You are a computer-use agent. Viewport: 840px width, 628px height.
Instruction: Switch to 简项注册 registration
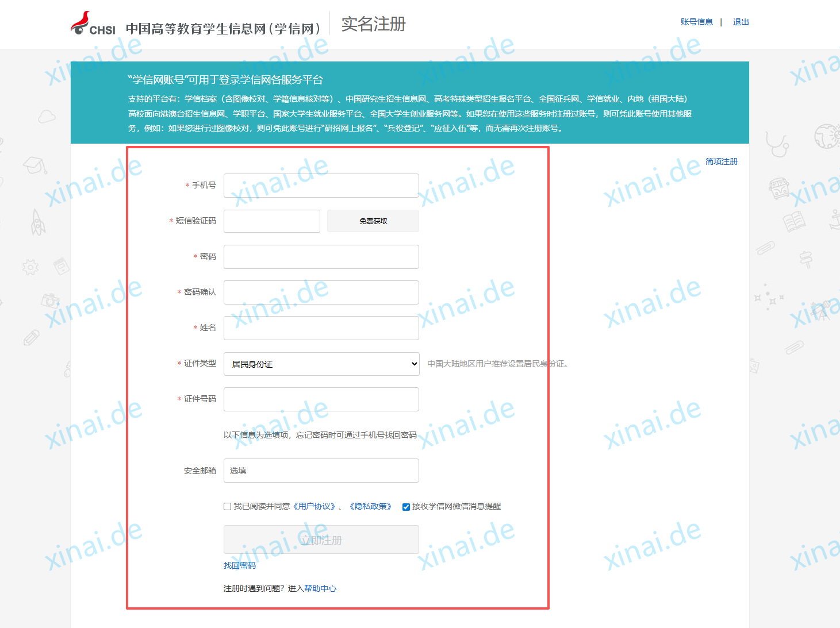coord(721,161)
